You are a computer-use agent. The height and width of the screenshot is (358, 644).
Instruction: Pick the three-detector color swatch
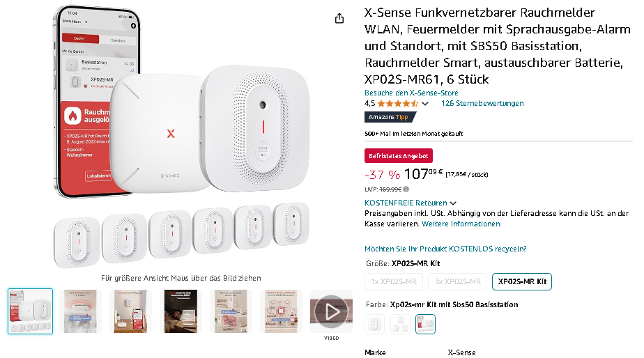click(x=400, y=325)
